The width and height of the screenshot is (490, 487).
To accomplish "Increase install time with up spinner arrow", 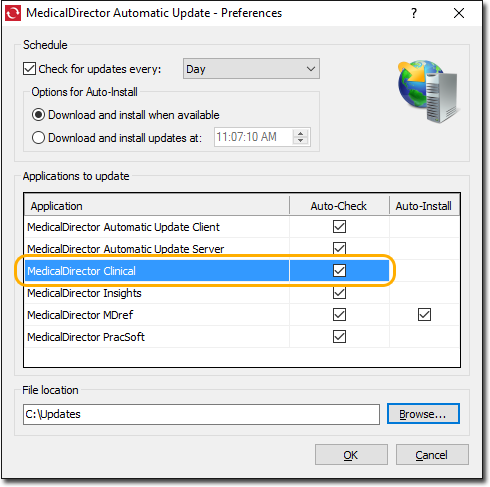I will tap(300, 133).
